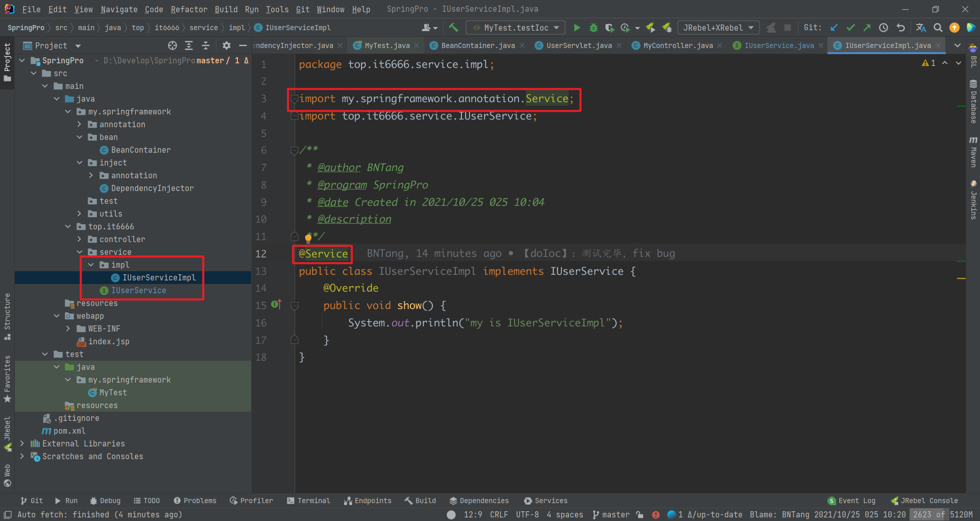Click the Git update project arrow
This screenshot has width=980, height=521.
coord(835,28)
